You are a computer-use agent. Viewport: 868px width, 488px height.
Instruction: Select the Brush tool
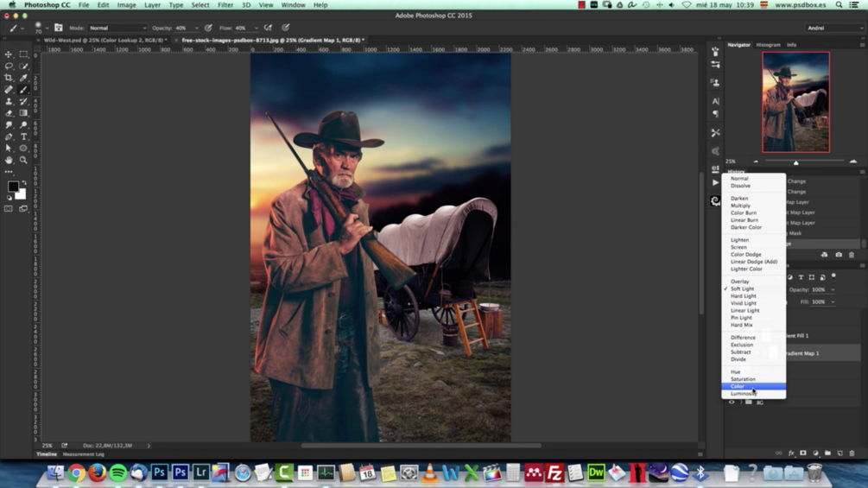pyautogui.click(x=23, y=90)
